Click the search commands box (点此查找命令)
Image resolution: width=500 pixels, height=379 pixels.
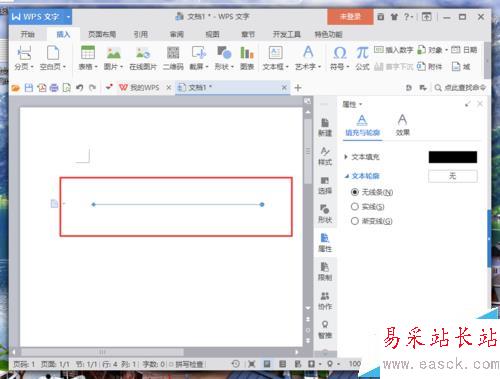460,88
